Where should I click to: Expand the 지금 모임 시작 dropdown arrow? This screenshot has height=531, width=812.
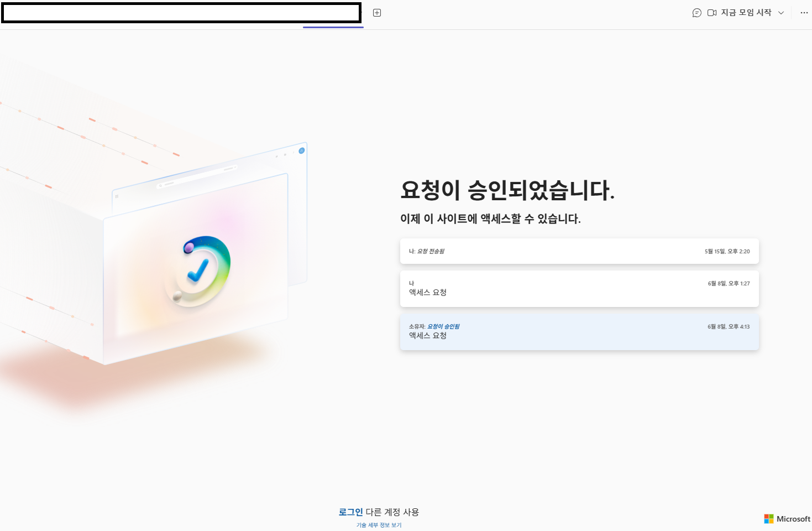pos(781,13)
